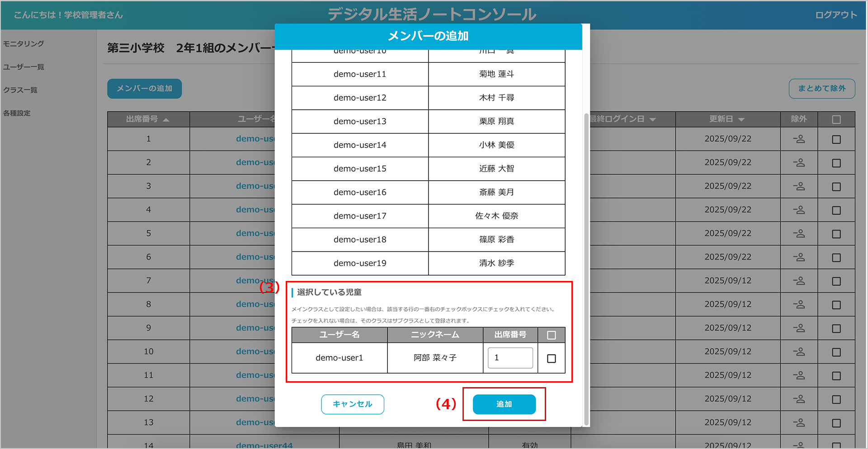Tick the exclusion checkbox for row 2

coord(836,163)
